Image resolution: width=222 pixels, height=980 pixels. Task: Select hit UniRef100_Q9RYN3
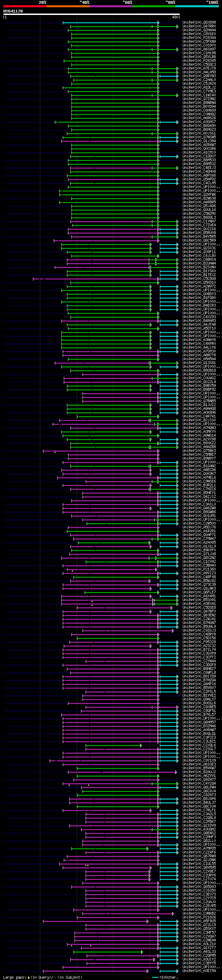(x=199, y=76)
